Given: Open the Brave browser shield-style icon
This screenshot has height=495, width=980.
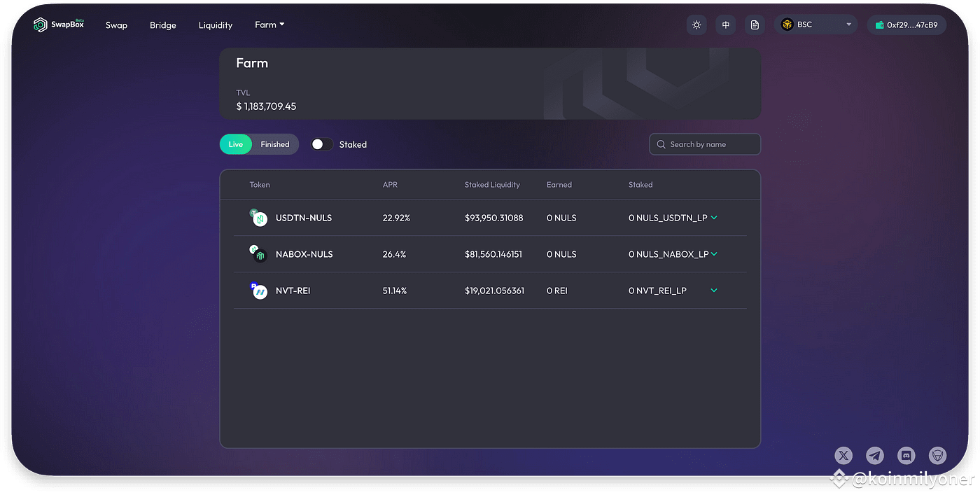Looking at the screenshot, I should (937, 456).
